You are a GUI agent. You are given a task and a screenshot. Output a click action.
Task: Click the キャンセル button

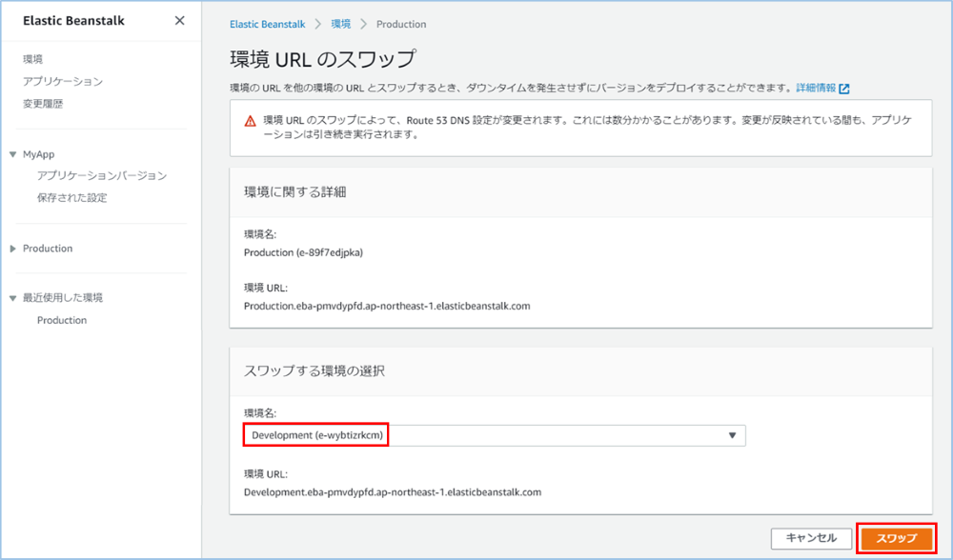pyautogui.click(x=811, y=538)
